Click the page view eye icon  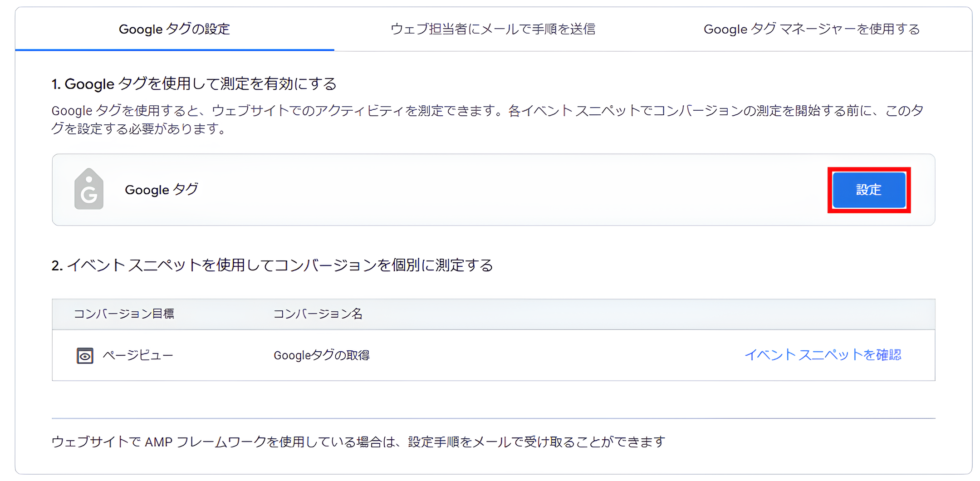point(84,355)
